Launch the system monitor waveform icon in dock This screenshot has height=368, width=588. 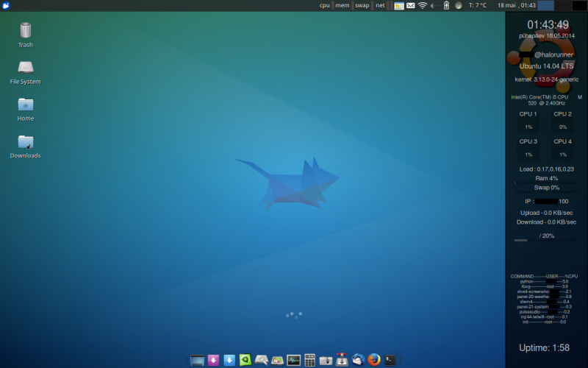pos(293,360)
